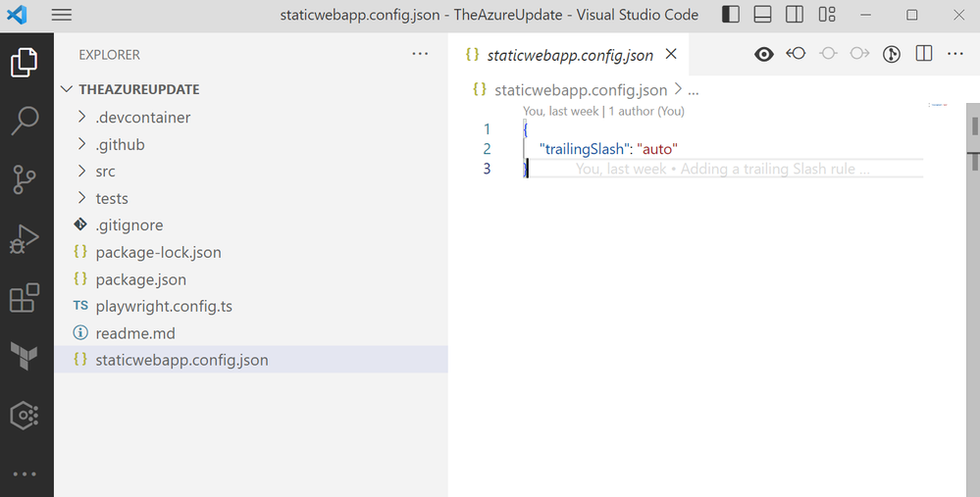
Task: Toggle secondary side bar layout button
Action: tap(795, 15)
